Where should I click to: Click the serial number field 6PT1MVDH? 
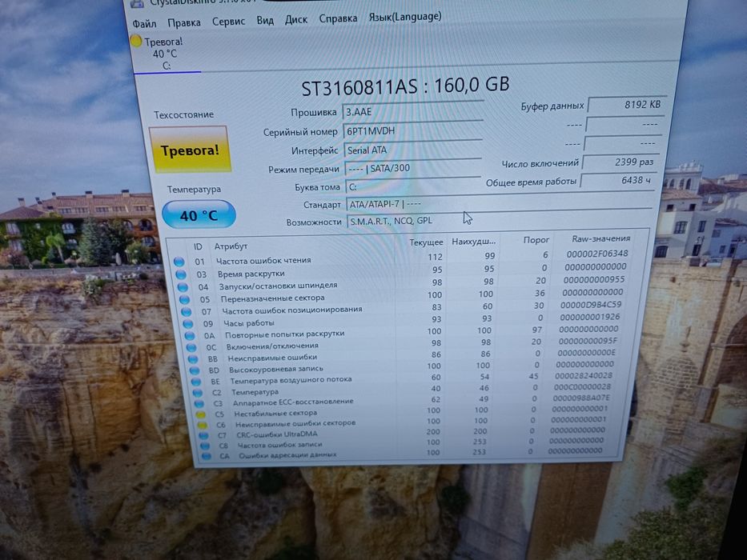click(x=412, y=130)
